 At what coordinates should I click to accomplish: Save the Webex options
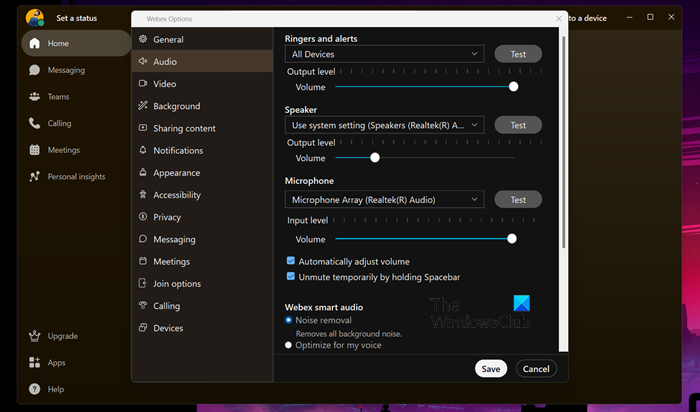(x=491, y=369)
